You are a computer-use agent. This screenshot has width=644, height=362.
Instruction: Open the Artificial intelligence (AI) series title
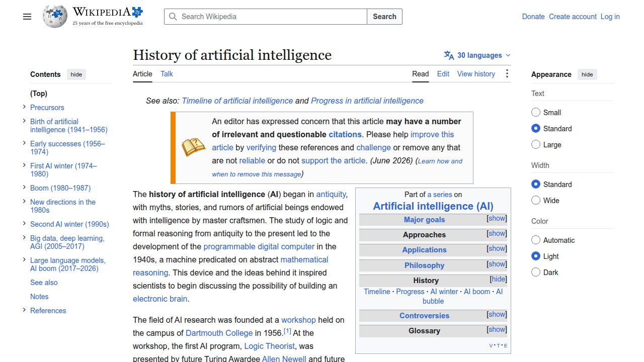(433, 206)
